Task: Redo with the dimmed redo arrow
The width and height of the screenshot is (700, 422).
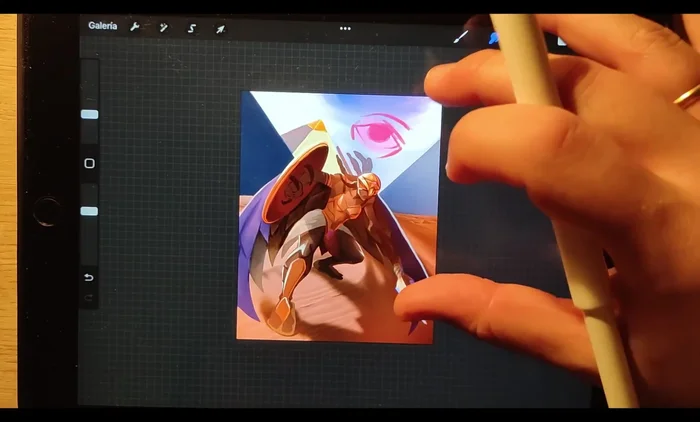Action: 89,297
